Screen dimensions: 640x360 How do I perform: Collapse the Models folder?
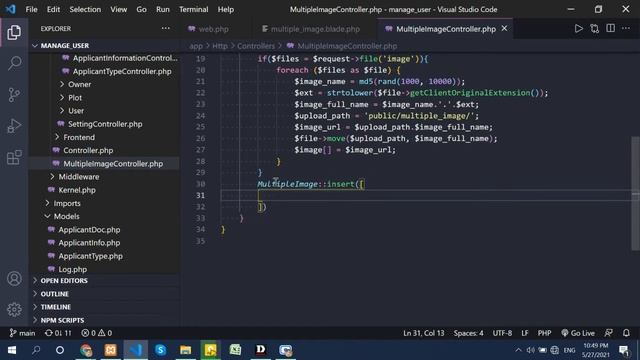(x=66, y=216)
